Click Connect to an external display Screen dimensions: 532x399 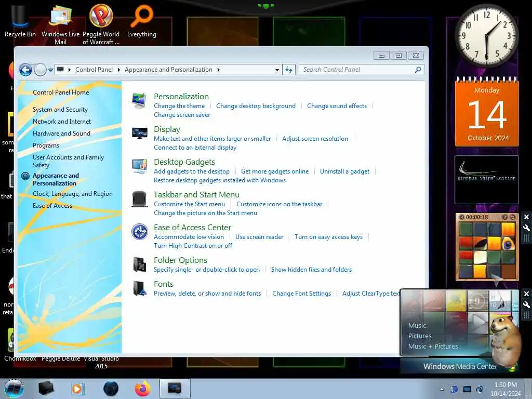coord(195,147)
